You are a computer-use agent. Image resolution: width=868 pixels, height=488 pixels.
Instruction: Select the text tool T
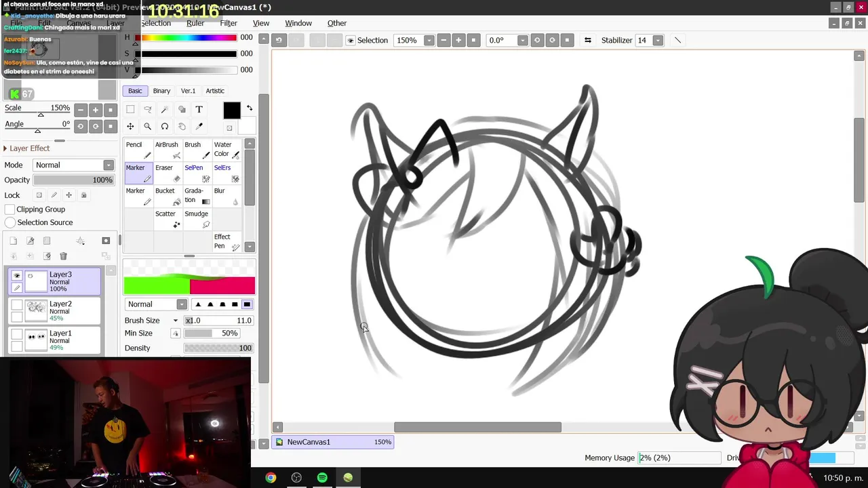click(199, 109)
